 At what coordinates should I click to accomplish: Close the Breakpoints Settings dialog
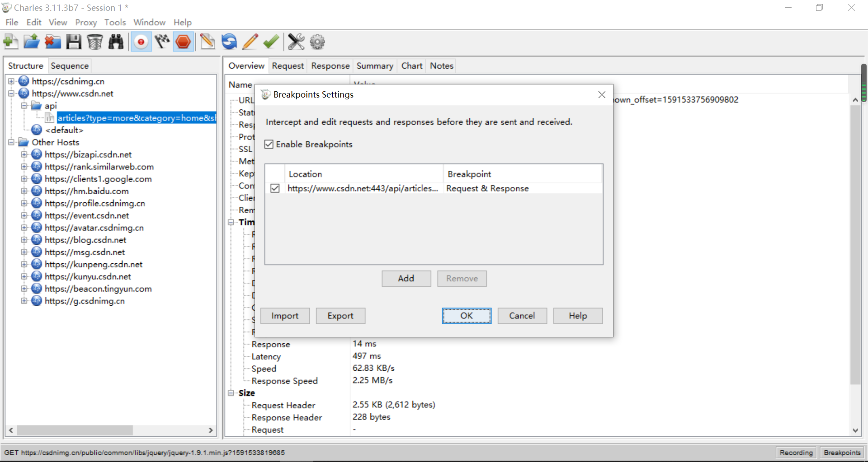coord(602,94)
